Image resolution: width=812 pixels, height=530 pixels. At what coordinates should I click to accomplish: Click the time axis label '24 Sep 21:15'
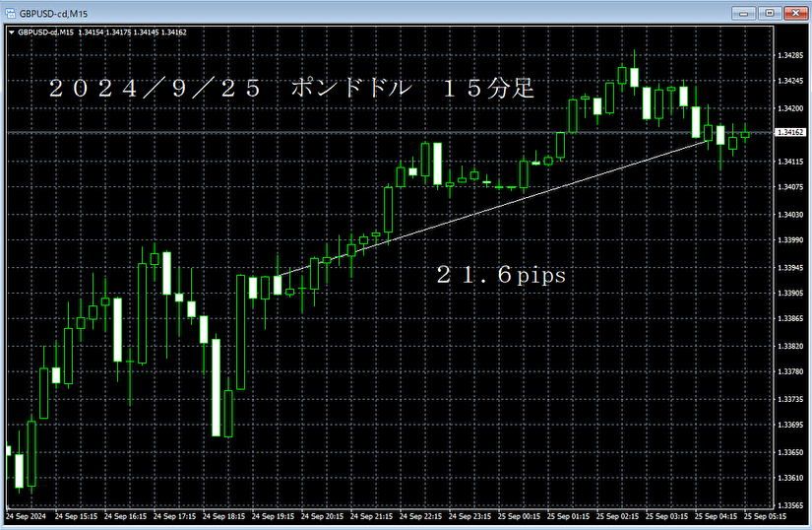371,516
